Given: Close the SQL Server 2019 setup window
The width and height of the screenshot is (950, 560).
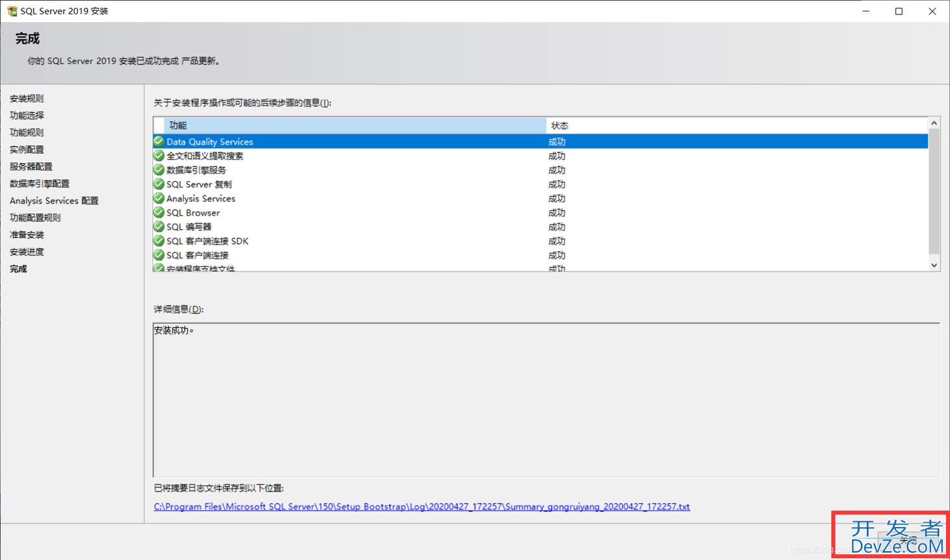Looking at the screenshot, I should pos(932,11).
